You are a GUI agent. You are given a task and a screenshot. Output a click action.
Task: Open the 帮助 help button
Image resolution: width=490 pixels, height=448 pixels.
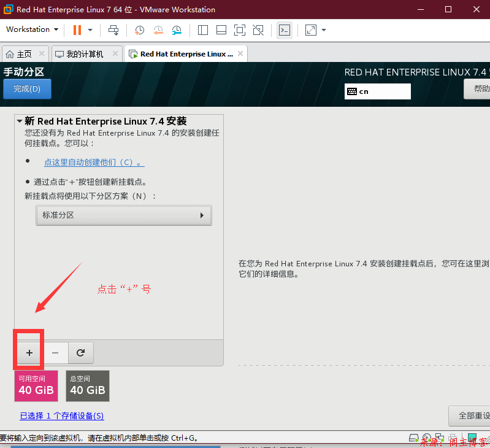[x=477, y=89]
